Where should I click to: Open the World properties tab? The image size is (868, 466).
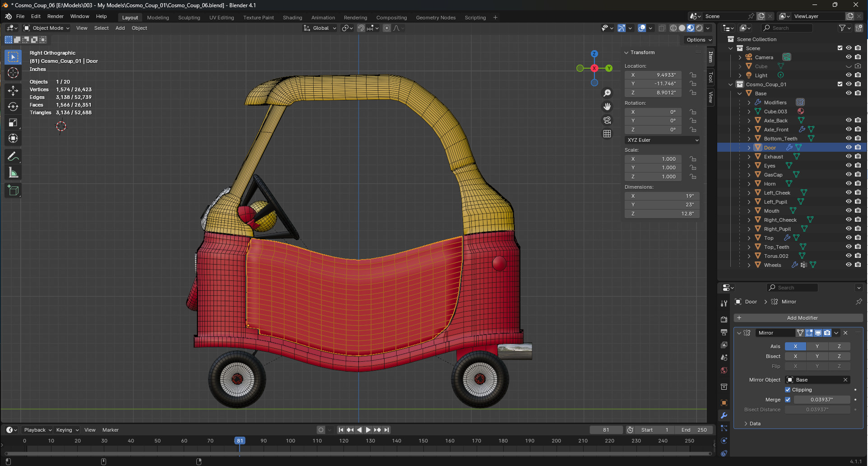click(x=724, y=370)
